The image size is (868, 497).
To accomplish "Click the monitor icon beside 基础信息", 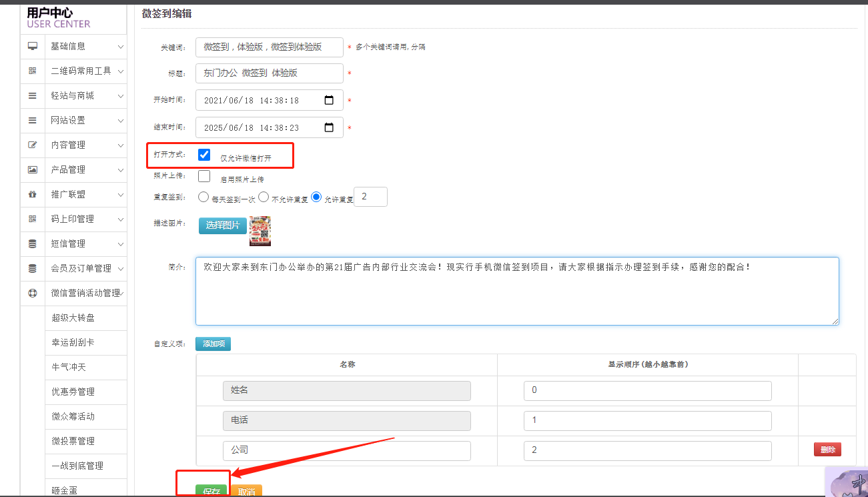I will point(32,46).
